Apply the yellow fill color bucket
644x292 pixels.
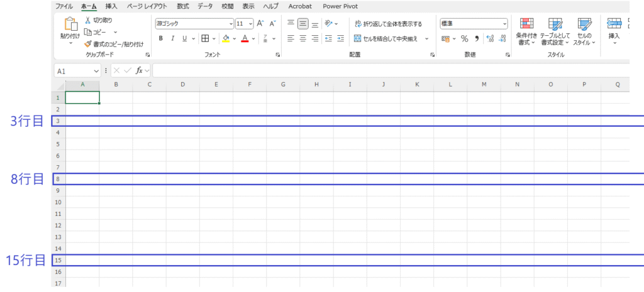click(x=226, y=39)
